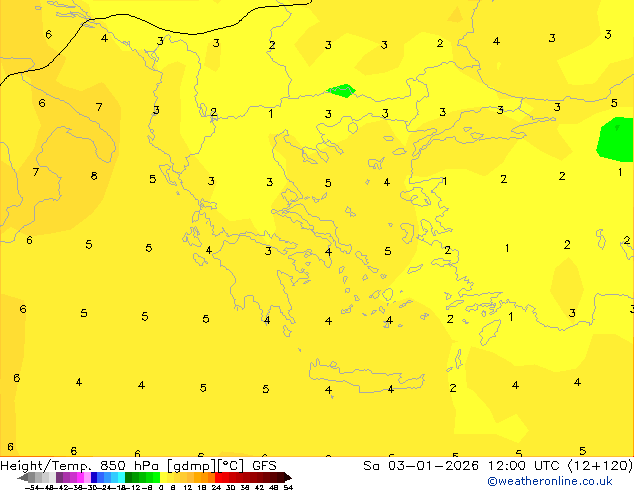This screenshot has width=634, height=490.
Task: Click the '54' legend scale value
Action: coord(288,487)
